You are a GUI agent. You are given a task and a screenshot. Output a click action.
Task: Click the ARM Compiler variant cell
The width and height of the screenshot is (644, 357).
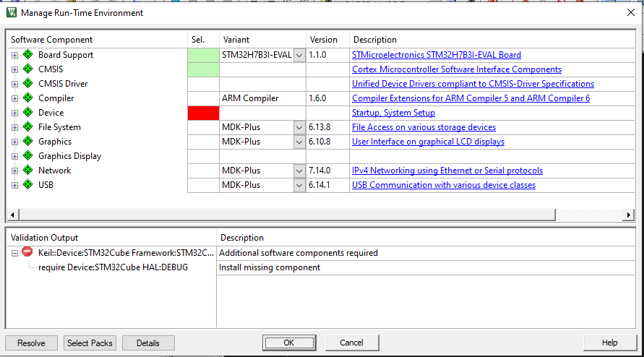point(263,98)
